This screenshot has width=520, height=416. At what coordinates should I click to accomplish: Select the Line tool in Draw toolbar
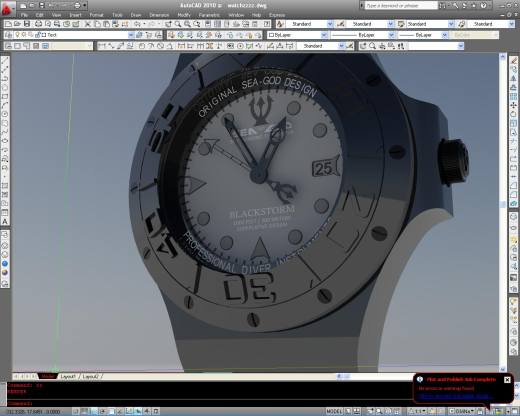[5, 60]
